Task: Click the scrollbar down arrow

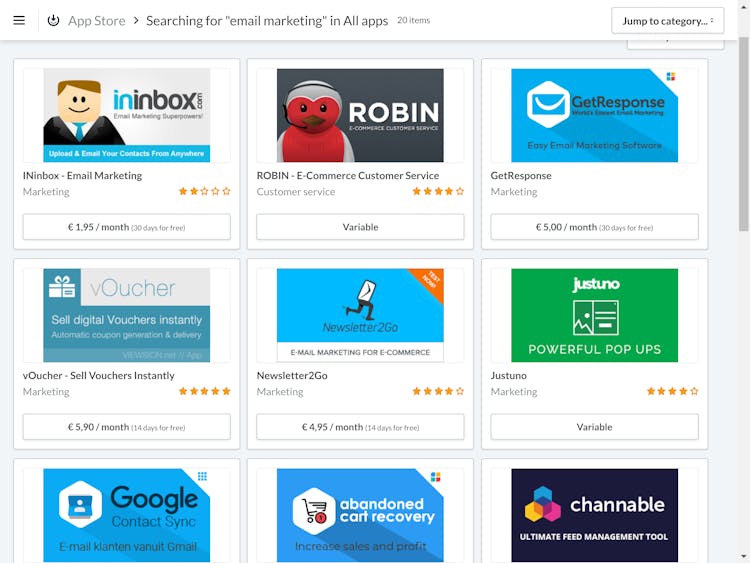Action: point(743,556)
